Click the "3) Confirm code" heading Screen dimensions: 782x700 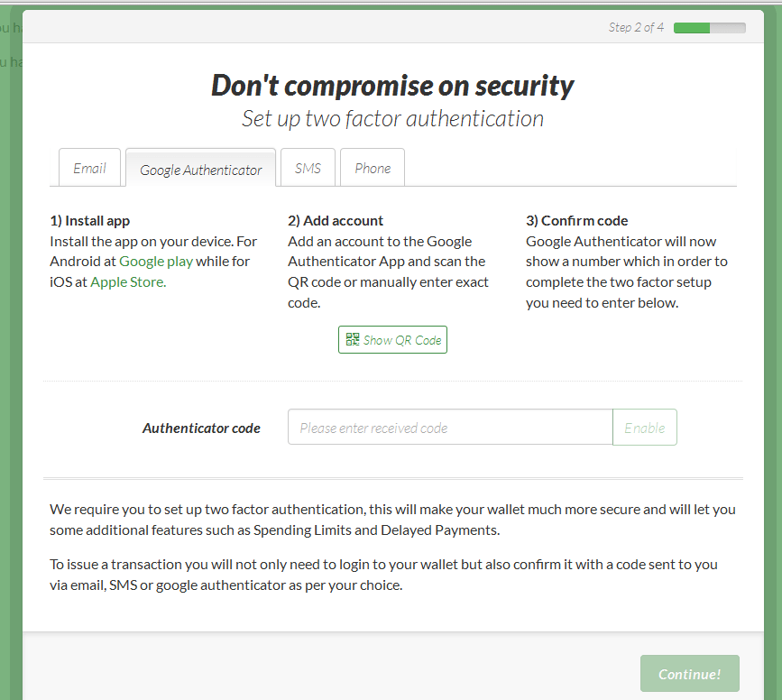577,221
